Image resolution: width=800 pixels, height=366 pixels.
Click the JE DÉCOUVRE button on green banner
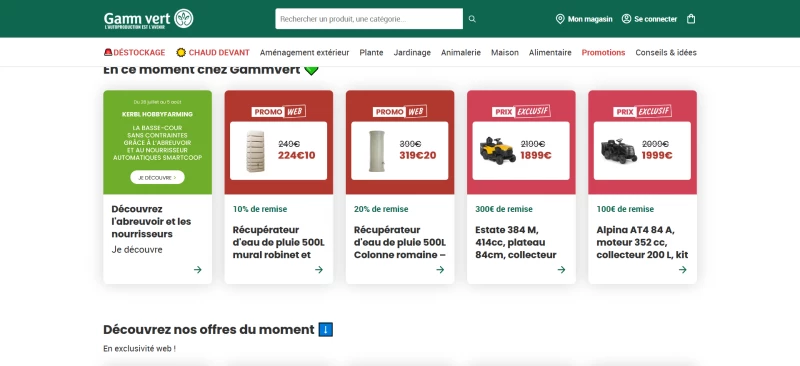pyautogui.click(x=157, y=177)
